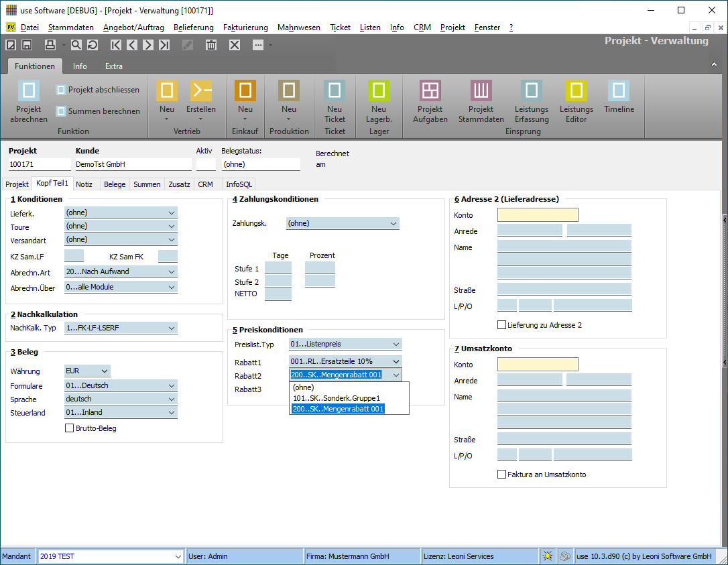Click the Projekt abrechnen icon
Screen dimensions: 728x565
(x=29, y=91)
